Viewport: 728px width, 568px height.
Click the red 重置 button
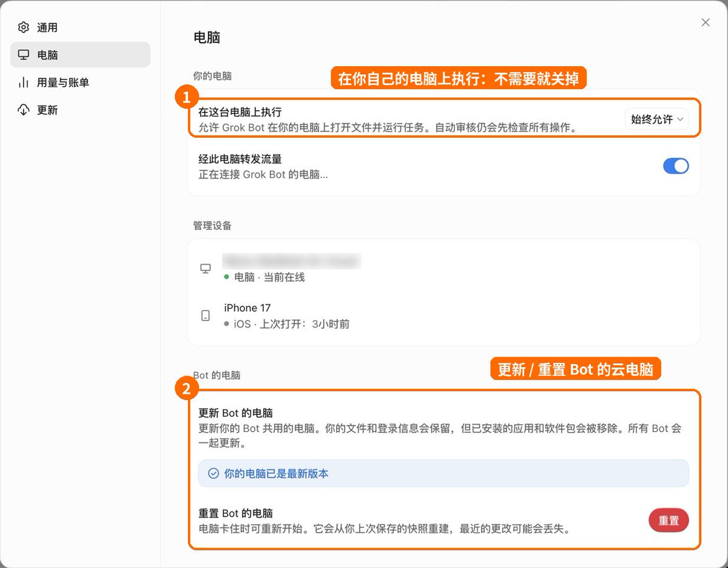(x=669, y=521)
